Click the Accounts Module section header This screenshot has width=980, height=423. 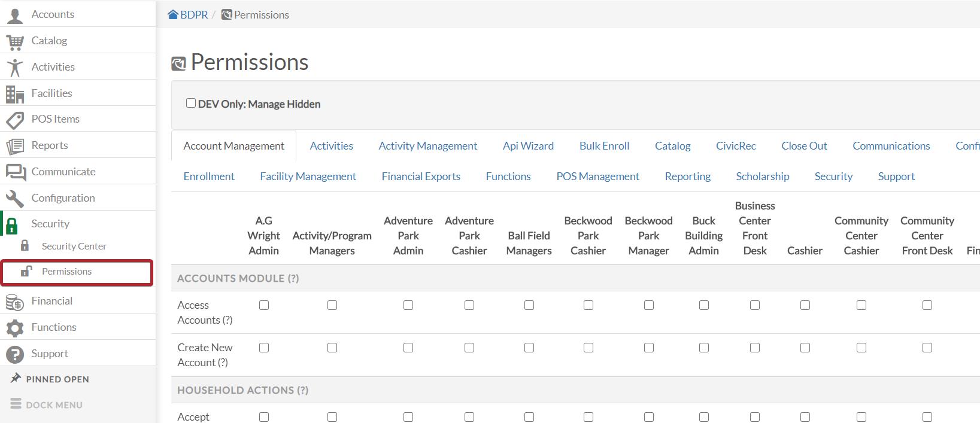pyautogui.click(x=238, y=278)
